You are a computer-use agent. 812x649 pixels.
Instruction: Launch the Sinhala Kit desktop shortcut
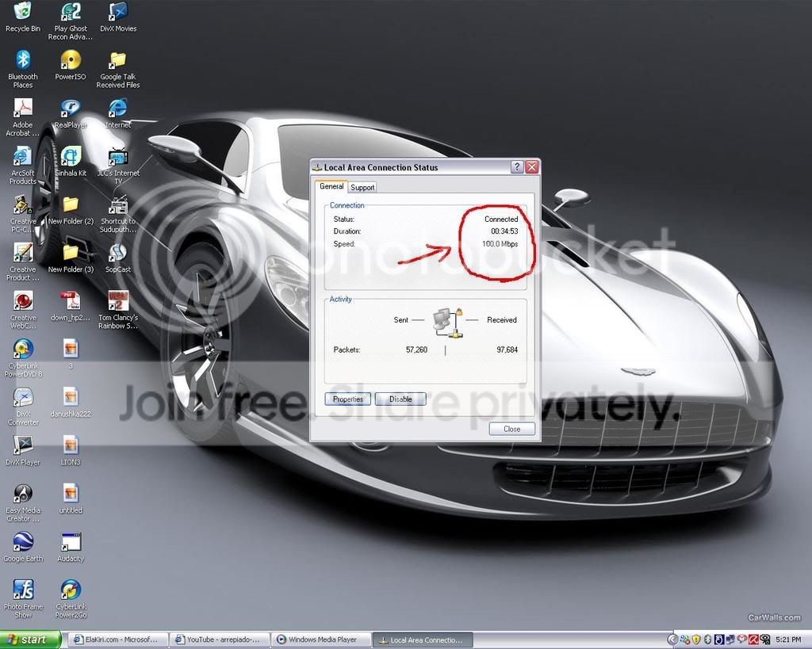[71, 162]
